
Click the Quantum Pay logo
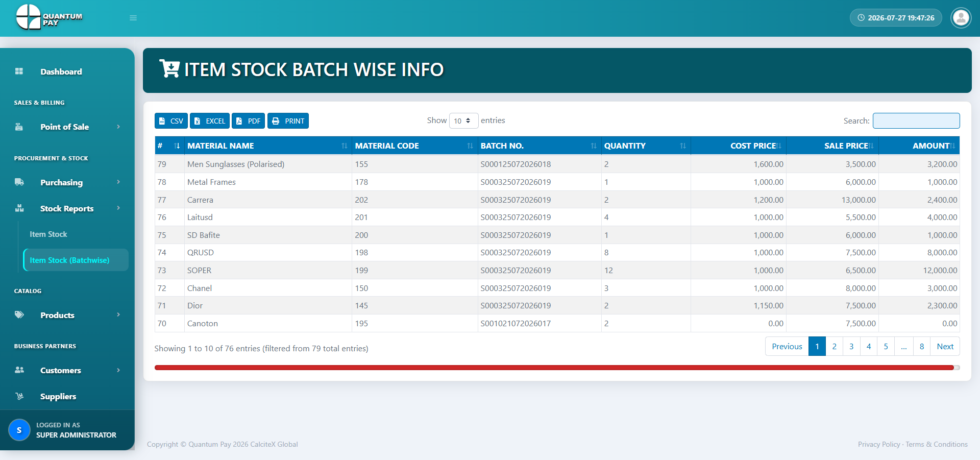tap(49, 17)
